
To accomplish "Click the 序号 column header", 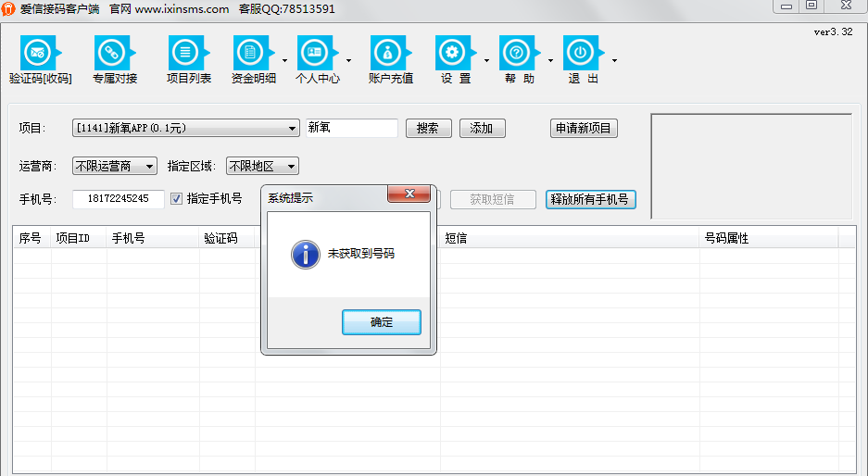I will pyautogui.click(x=32, y=238).
